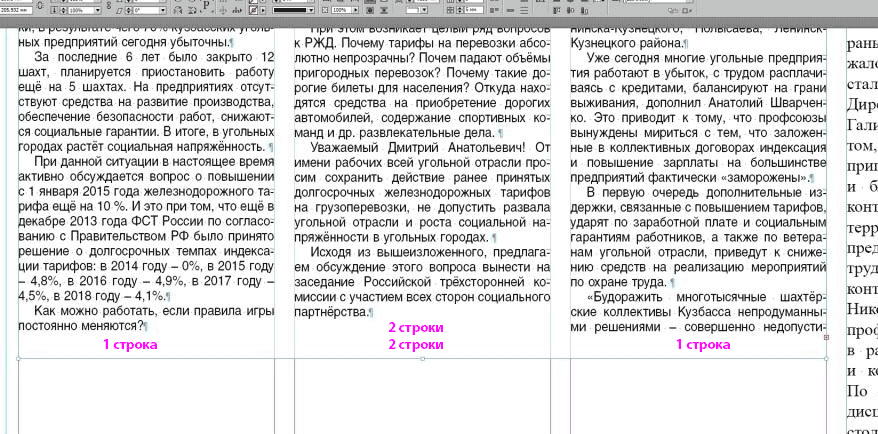Viewport: 878px width, 434px height.
Task: Click the Scale Y percentage field showing 100%
Action: tap(81, 10)
